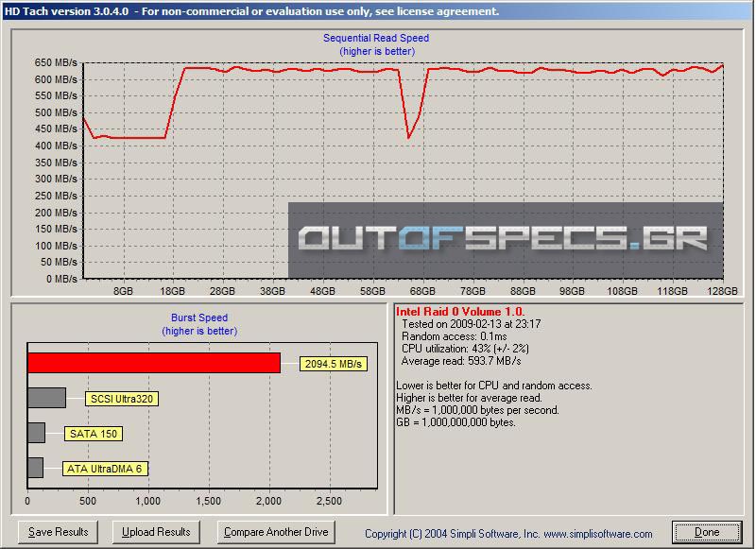Click the 'Random access: 0.1ms' value

click(455, 336)
